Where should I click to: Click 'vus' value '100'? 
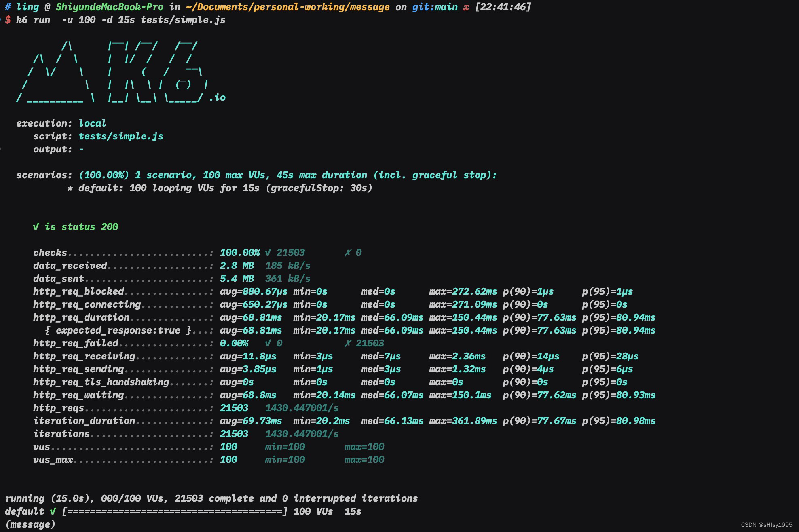pos(228,447)
